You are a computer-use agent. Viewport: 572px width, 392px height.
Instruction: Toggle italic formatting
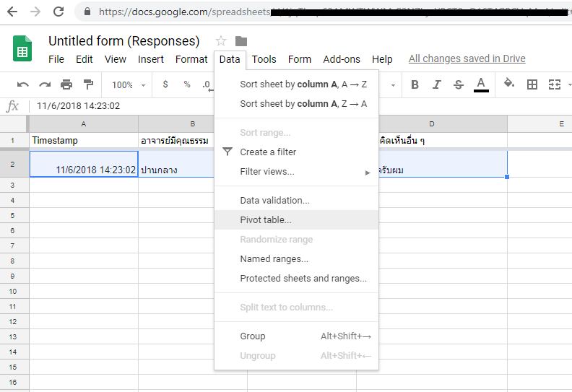click(436, 85)
